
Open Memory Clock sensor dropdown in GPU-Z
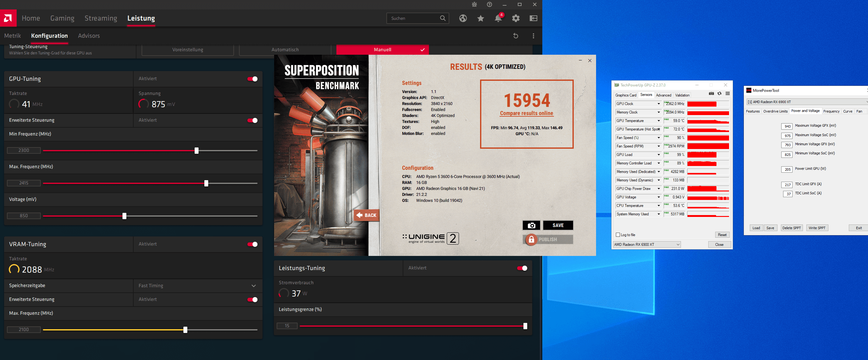point(659,112)
